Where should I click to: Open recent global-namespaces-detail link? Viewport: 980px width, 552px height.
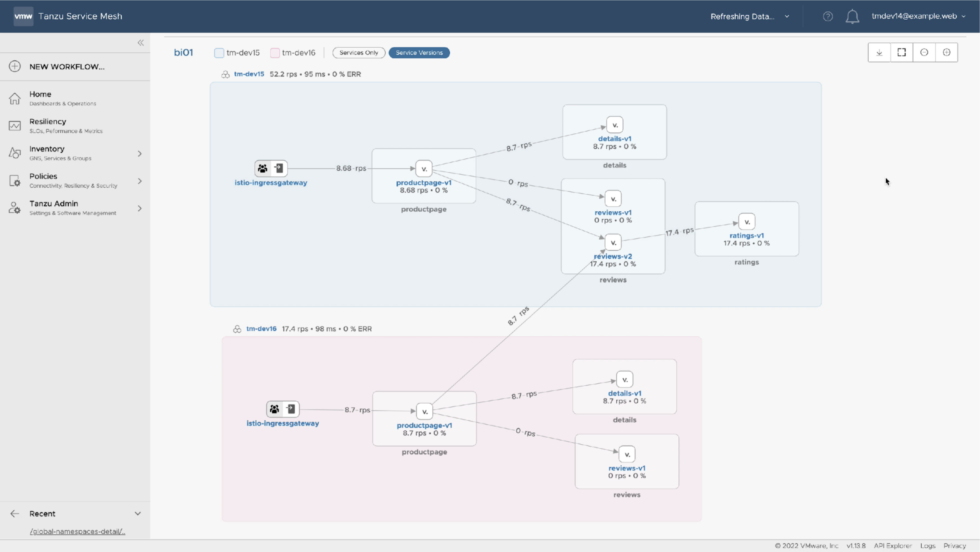(78, 531)
